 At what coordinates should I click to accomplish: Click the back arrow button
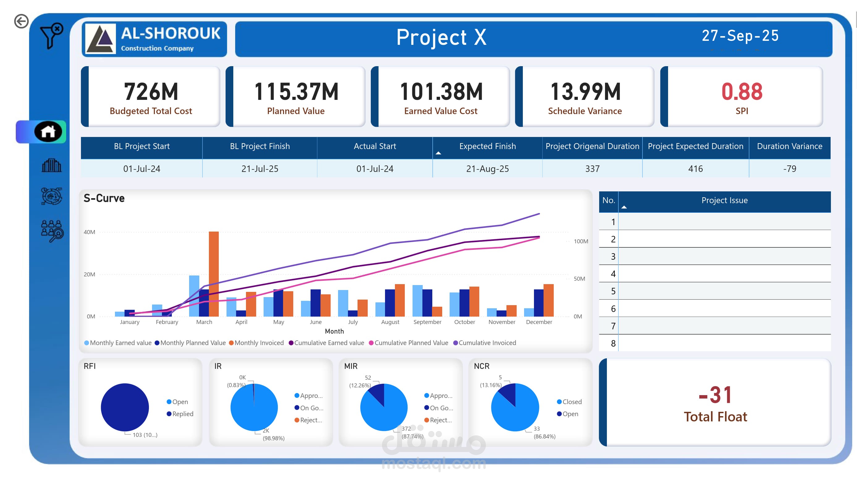(21, 22)
